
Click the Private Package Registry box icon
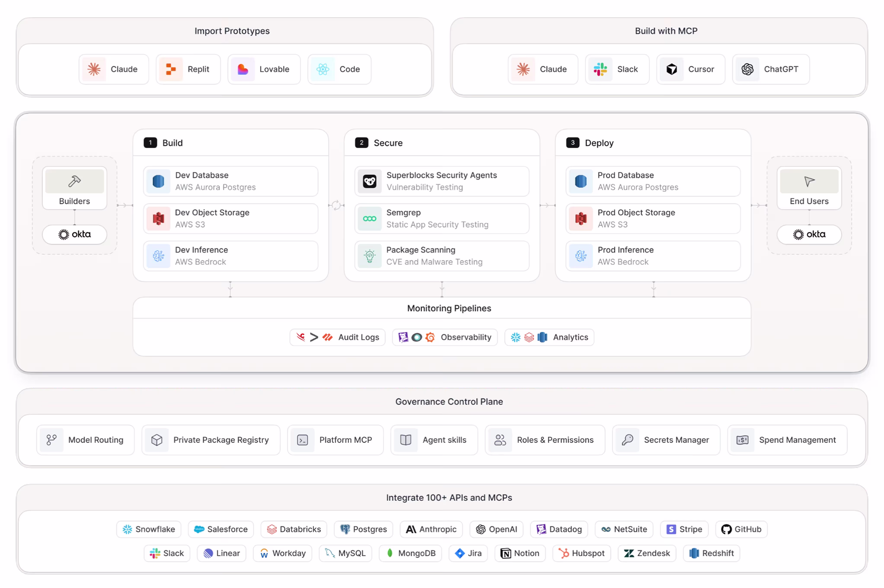[x=157, y=440]
